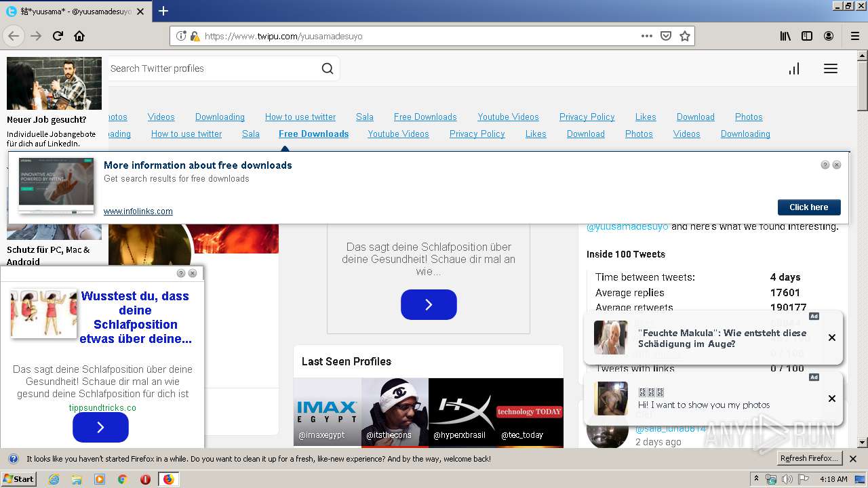Save page to Pocket

pyautogui.click(x=666, y=36)
